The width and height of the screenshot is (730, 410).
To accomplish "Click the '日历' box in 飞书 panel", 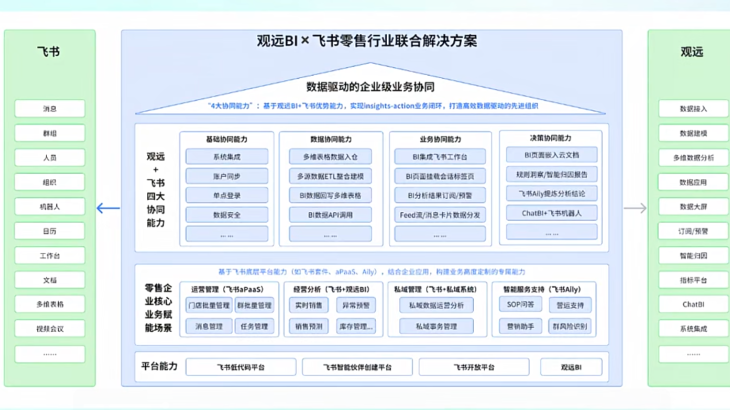I will tap(50, 231).
